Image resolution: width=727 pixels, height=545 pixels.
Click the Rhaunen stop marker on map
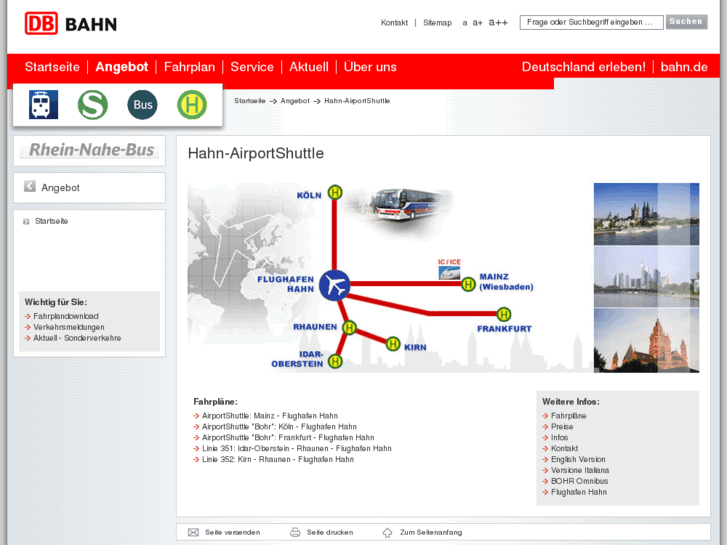tap(349, 327)
